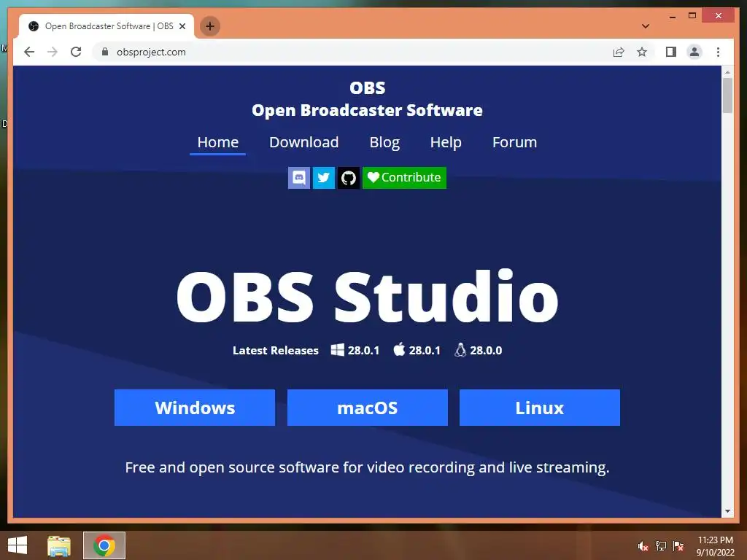
Task: Close the Open Broadcaster Software tab
Action: 182,26
